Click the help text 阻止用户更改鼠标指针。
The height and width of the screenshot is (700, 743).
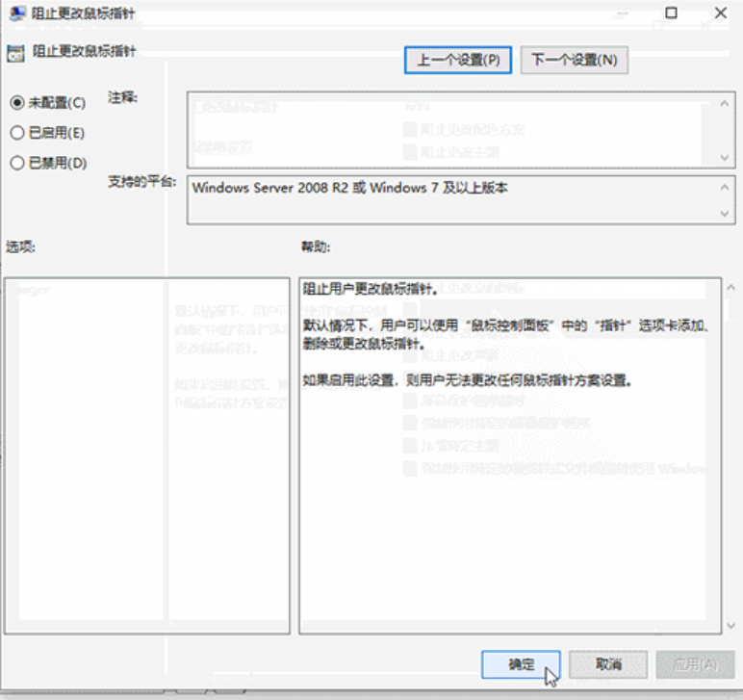[x=371, y=288]
